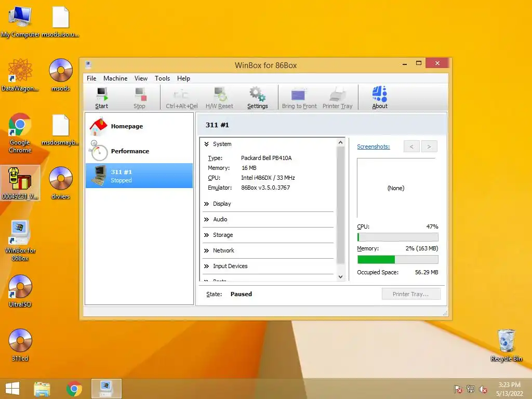The height and width of the screenshot is (399, 532).
Task: Select Performance in the sidebar
Action: pyautogui.click(x=139, y=151)
